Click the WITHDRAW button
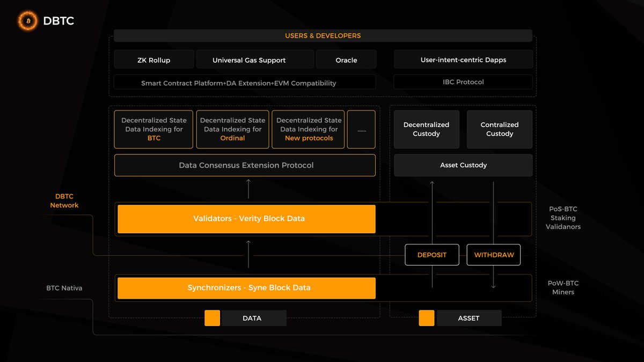 pos(493,254)
